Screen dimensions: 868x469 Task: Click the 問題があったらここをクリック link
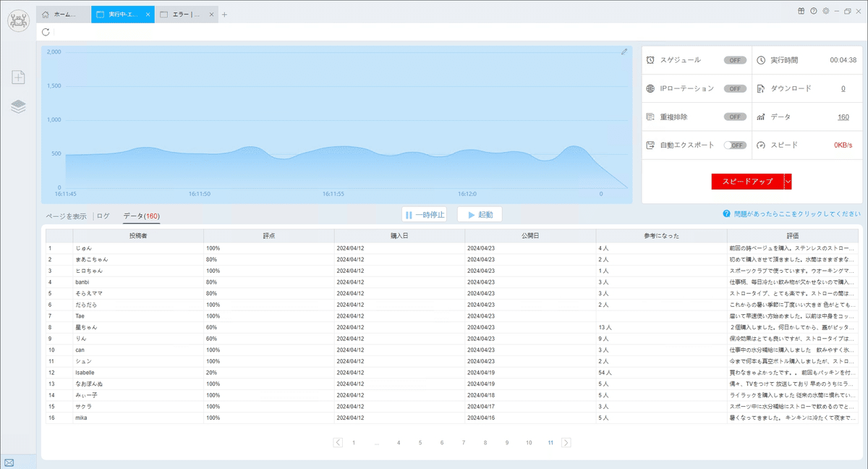(x=796, y=214)
